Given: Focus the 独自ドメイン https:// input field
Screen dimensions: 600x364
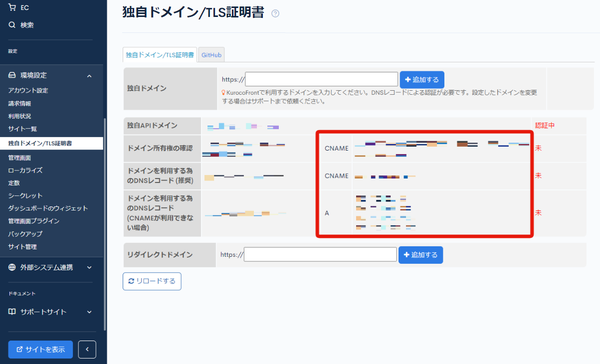Looking at the screenshot, I should [x=321, y=79].
